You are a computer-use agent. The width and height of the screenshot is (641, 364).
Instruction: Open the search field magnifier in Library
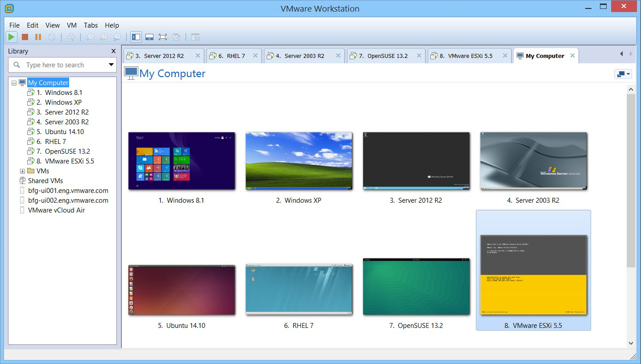click(17, 65)
